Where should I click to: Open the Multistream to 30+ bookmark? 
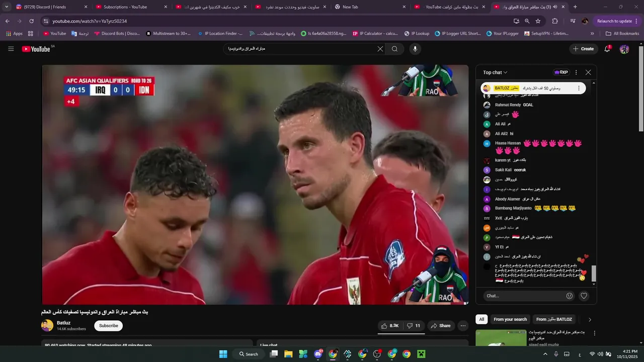(x=169, y=34)
